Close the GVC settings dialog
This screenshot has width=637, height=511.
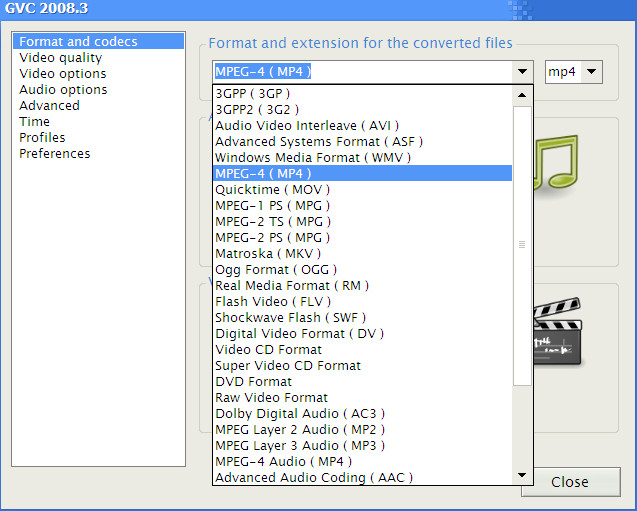tap(570, 482)
